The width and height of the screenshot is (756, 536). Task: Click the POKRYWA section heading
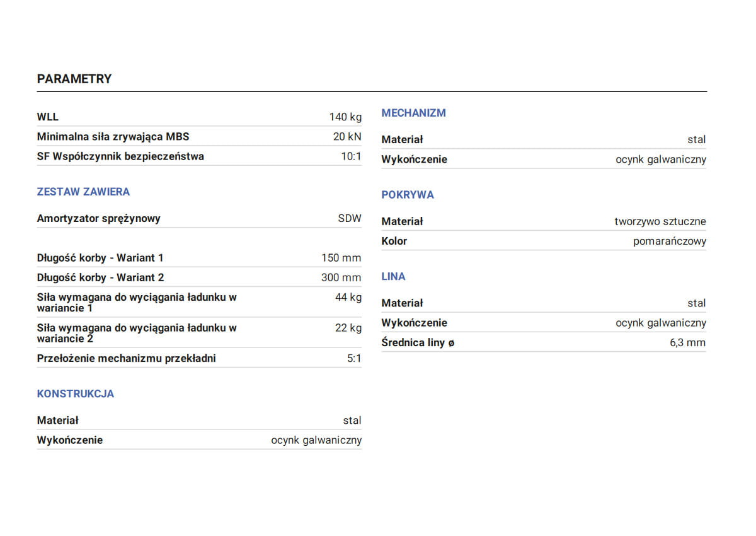[x=408, y=195]
